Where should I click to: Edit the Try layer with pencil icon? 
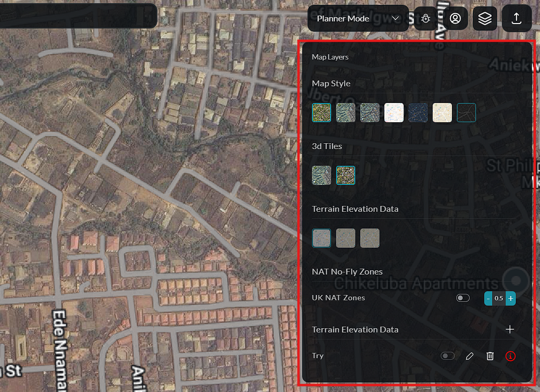point(469,356)
